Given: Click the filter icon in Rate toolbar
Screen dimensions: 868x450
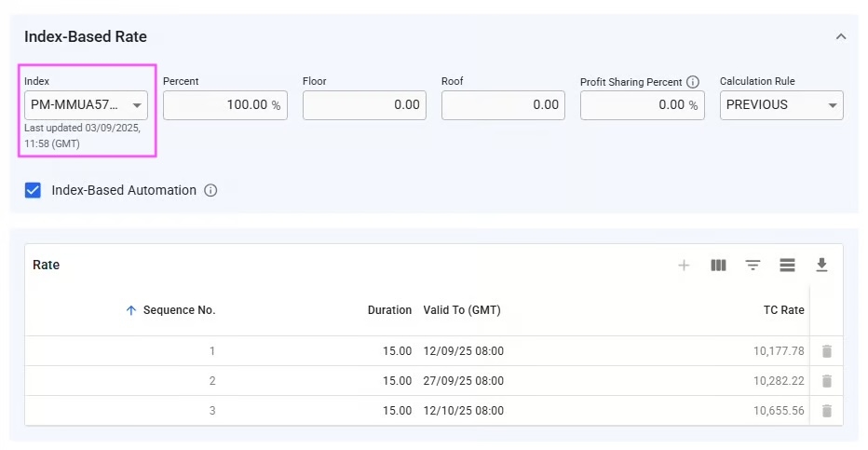Looking at the screenshot, I should 753,266.
